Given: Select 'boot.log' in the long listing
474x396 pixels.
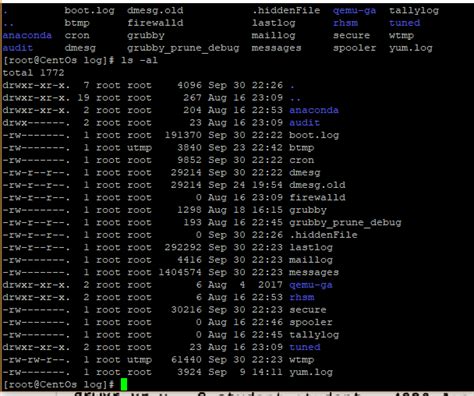Looking at the screenshot, I should [x=314, y=135].
